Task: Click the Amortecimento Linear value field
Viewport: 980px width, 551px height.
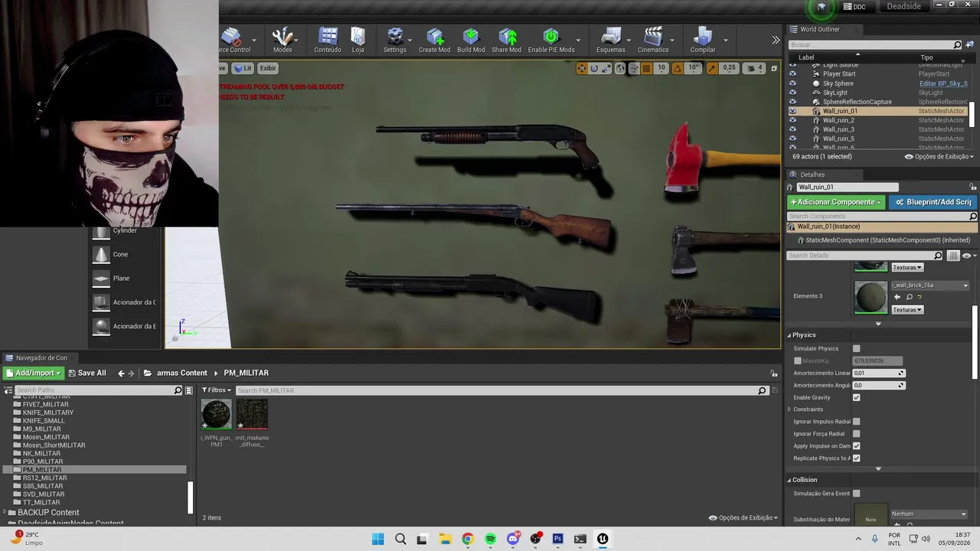Action: pos(879,373)
